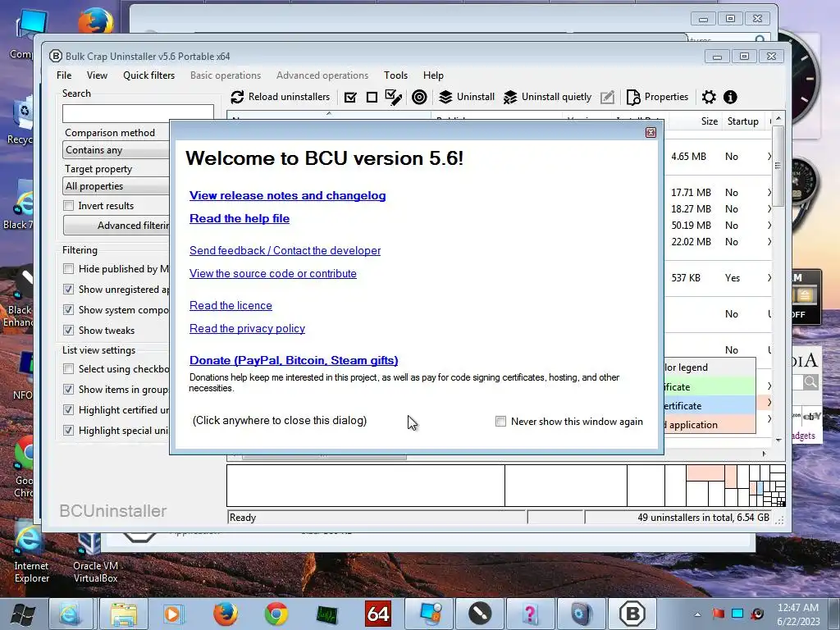Click the About info icon
The height and width of the screenshot is (630, 840).
click(x=730, y=97)
